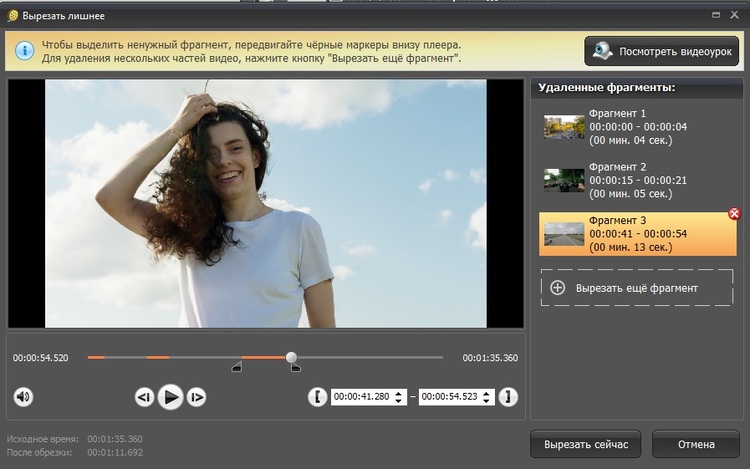Click Фрагмент 2 thumbnail
Viewport: 750px width, 469px height.
pyautogui.click(x=564, y=180)
